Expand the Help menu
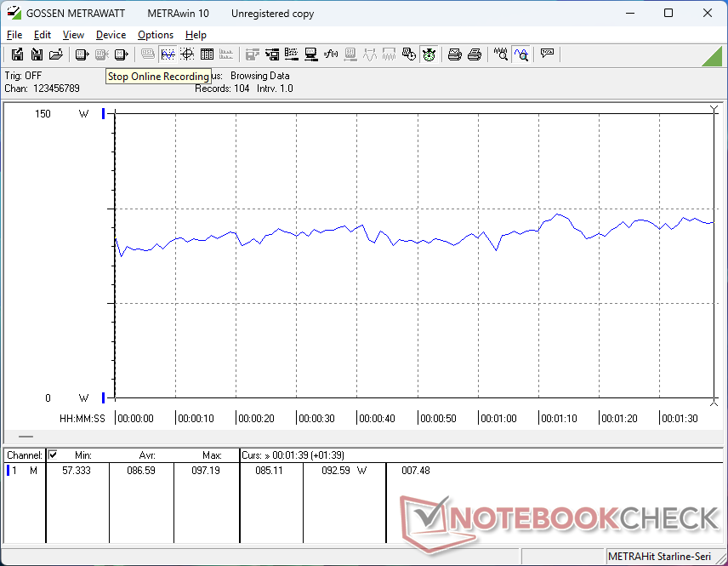Viewport: 728px width, 566px height. (196, 35)
